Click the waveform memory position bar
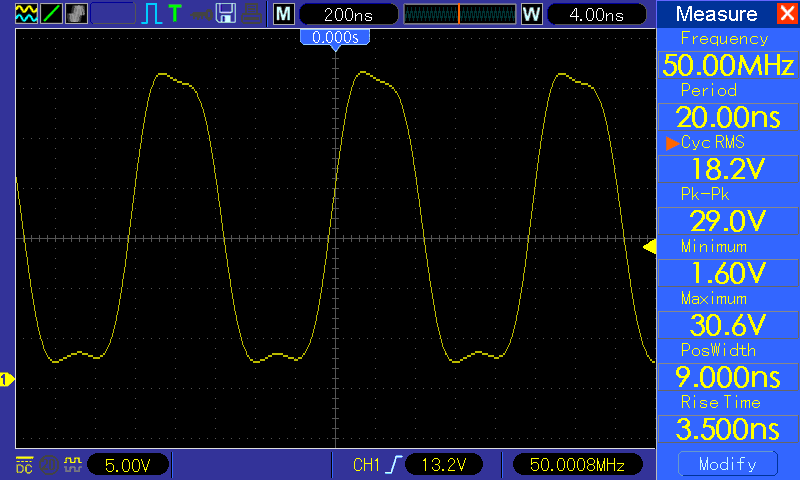Screen dimensions: 800x480 pyautogui.click(x=460, y=14)
